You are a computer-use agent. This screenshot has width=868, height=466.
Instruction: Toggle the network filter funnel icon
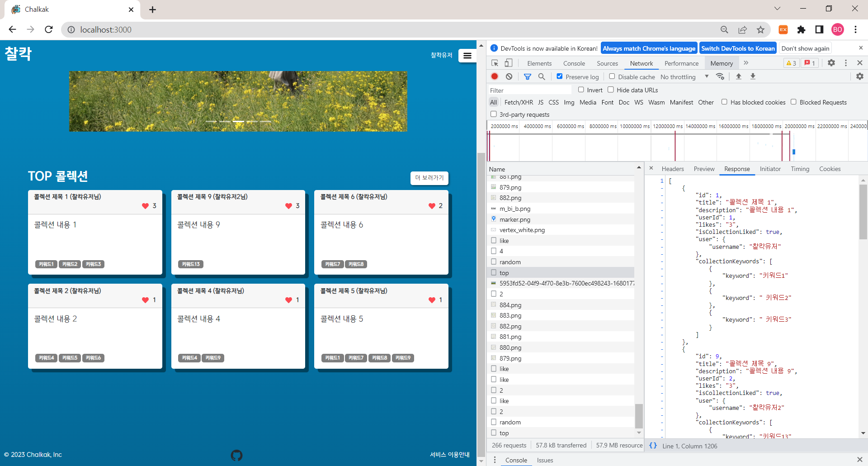point(527,77)
